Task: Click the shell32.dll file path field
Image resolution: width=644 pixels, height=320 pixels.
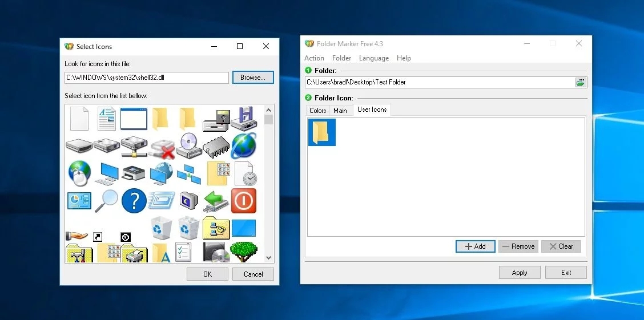Action: [147, 78]
